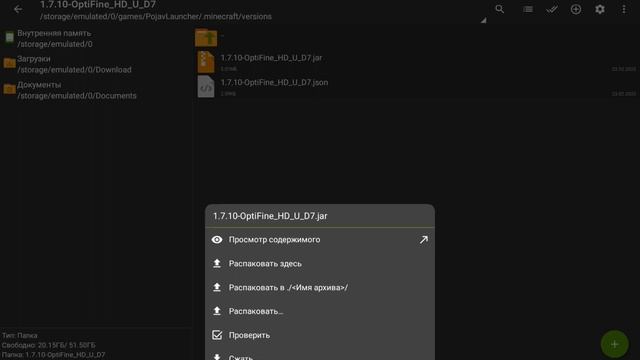Open Документы Documents folder shortcut
Image resolution: width=640 pixels, height=360 pixels.
(x=96, y=90)
